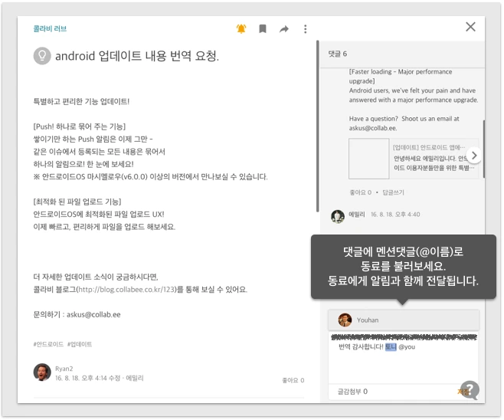The image size is (504, 420).
Task: Click the lightbulb issue type icon
Action: click(x=42, y=56)
